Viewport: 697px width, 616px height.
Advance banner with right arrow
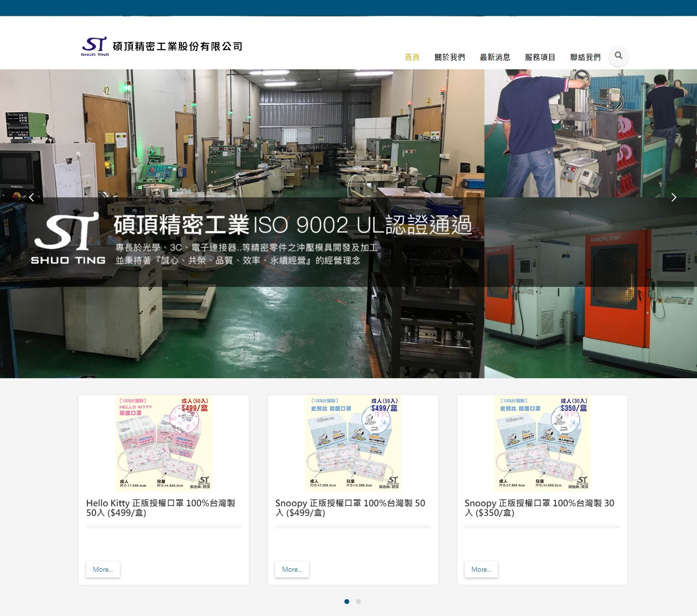673,197
